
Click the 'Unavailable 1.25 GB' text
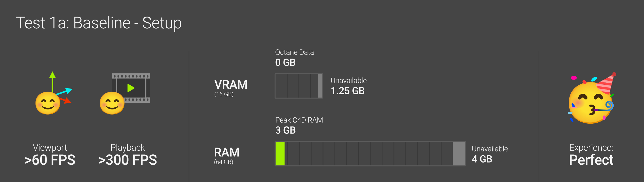(348, 86)
